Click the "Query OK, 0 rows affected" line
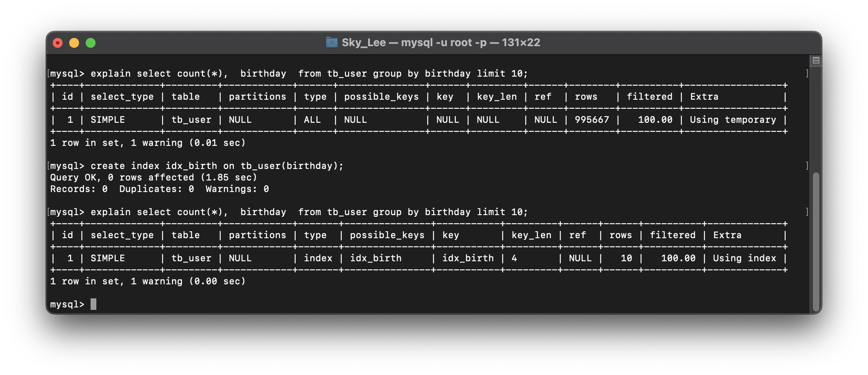The image size is (868, 375). [x=153, y=178]
